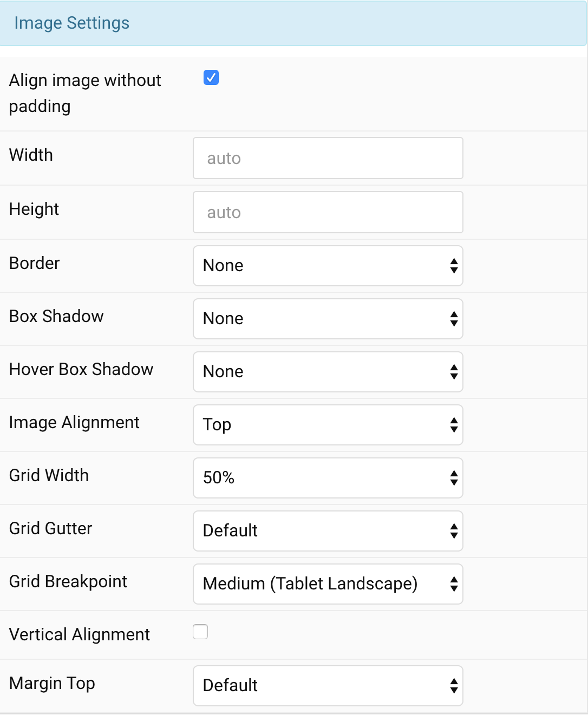Open the Hover Box Shadow dropdown

click(x=328, y=372)
